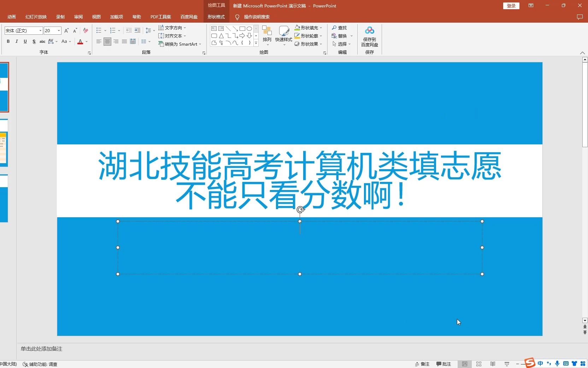Increase the list indent level
588x368 pixels.
137,30
